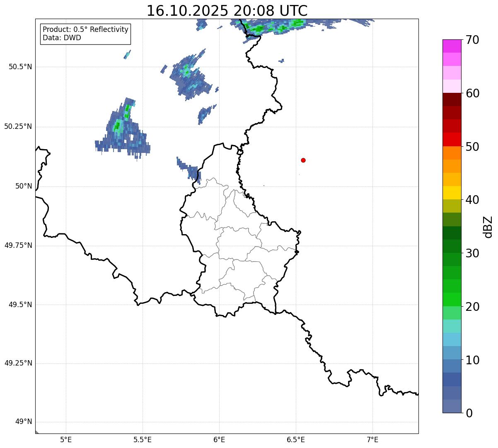Click the colorbar tick label 30

point(472,253)
